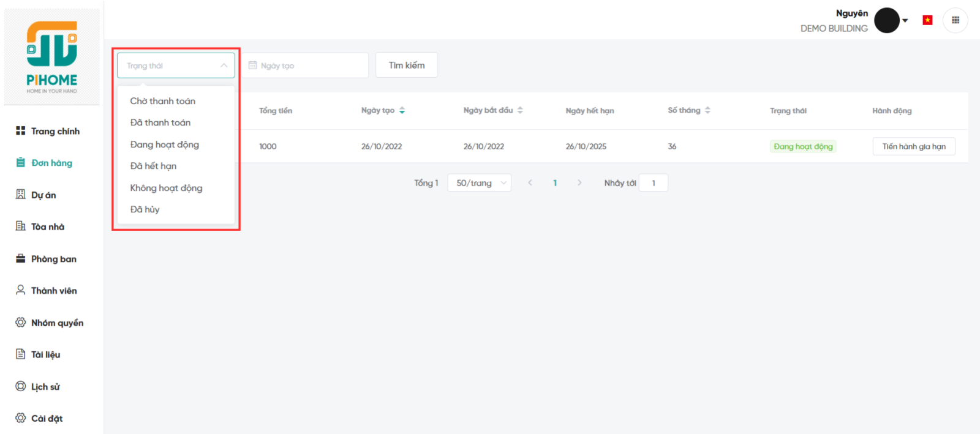Sort by Ngày tạo column arrows

pyautogui.click(x=402, y=111)
